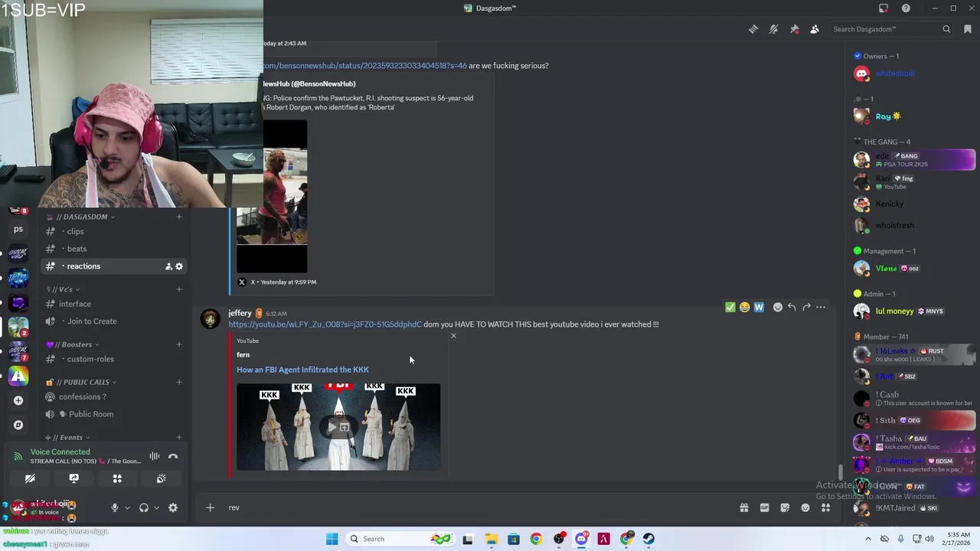Close the YouTube embed with X
Image resolution: width=980 pixels, height=551 pixels.
(453, 336)
